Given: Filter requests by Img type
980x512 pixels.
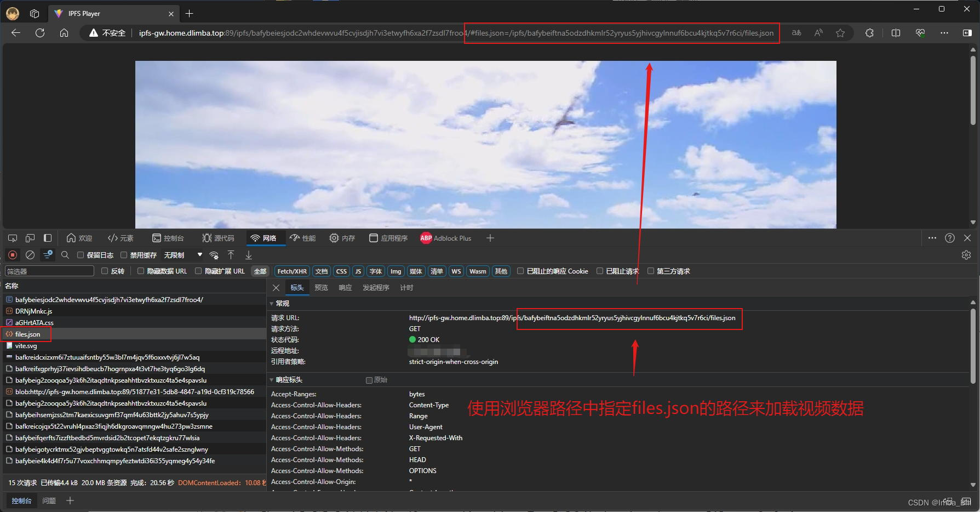Looking at the screenshot, I should point(396,271).
